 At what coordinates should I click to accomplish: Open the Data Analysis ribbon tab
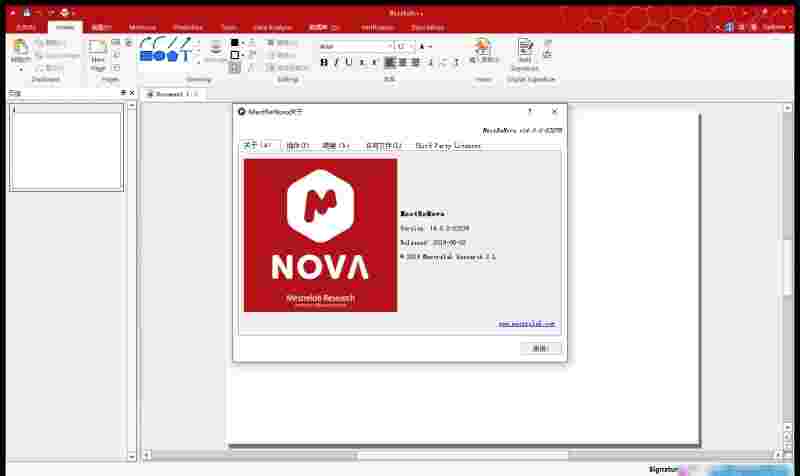[x=272, y=28]
